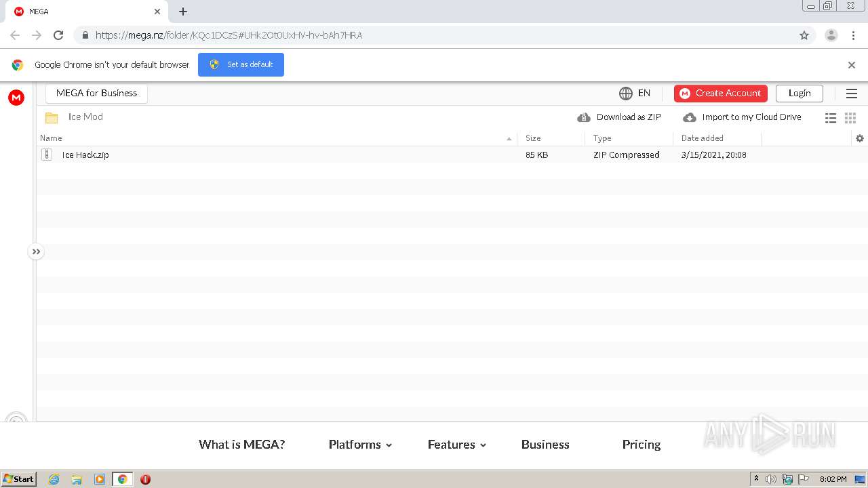Reload the MEGA page
Screen dimensions: 868x488
(58, 35)
